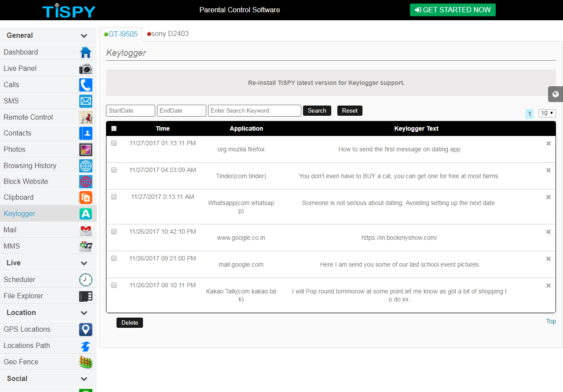The width and height of the screenshot is (563, 392).
Task: Select the Block Website red globe icon
Action: tap(86, 182)
